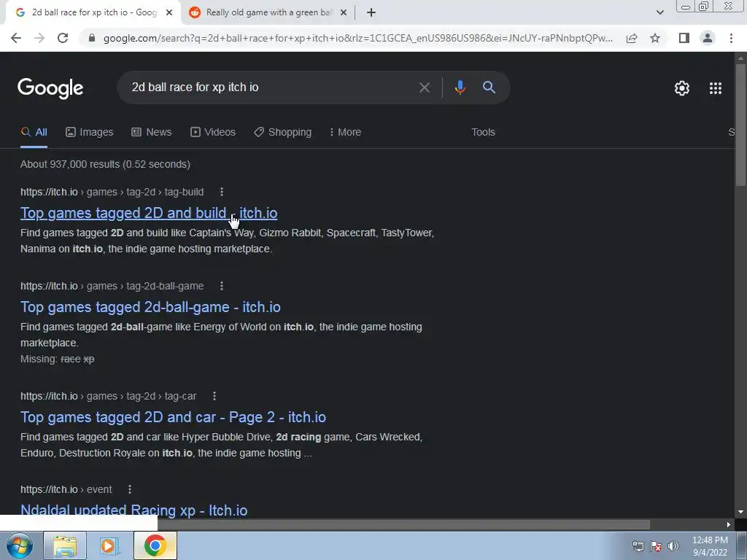Open 'Top games tagged 2d-ball-game' link
747x560 pixels.
pos(150,307)
